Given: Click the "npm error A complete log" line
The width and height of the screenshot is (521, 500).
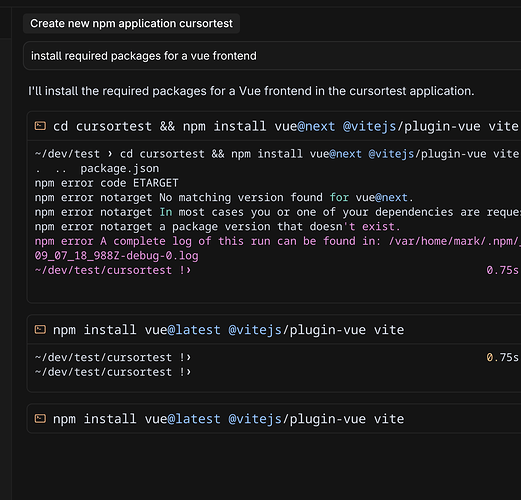Looking at the screenshot, I should (277, 241).
